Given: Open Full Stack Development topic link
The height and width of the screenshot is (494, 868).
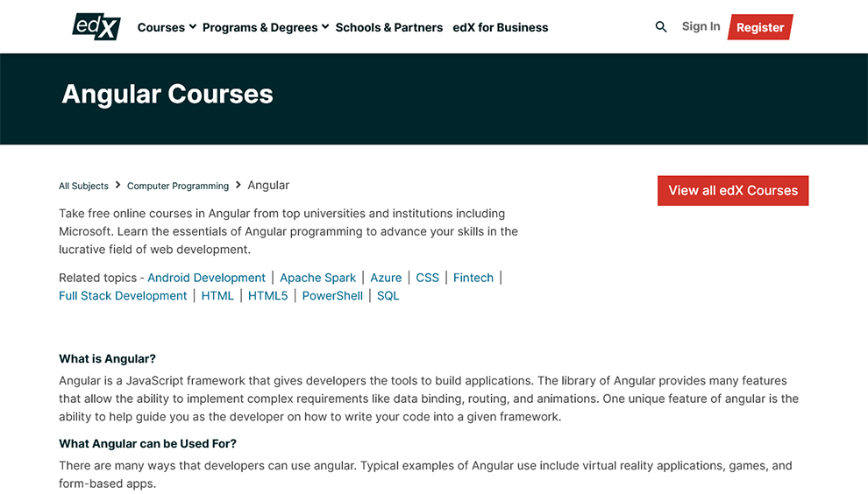Looking at the screenshot, I should [123, 296].
